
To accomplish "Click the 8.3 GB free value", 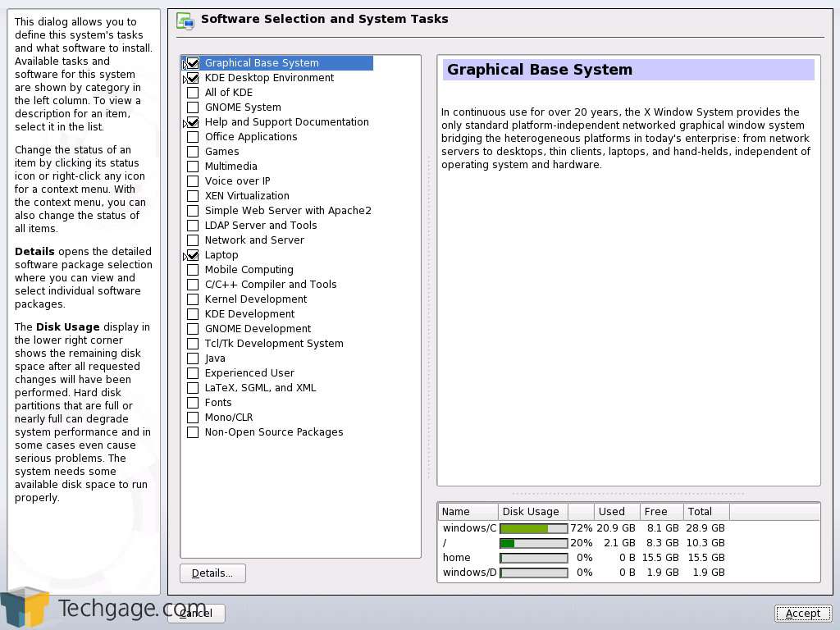I will [x=663, y=543].
